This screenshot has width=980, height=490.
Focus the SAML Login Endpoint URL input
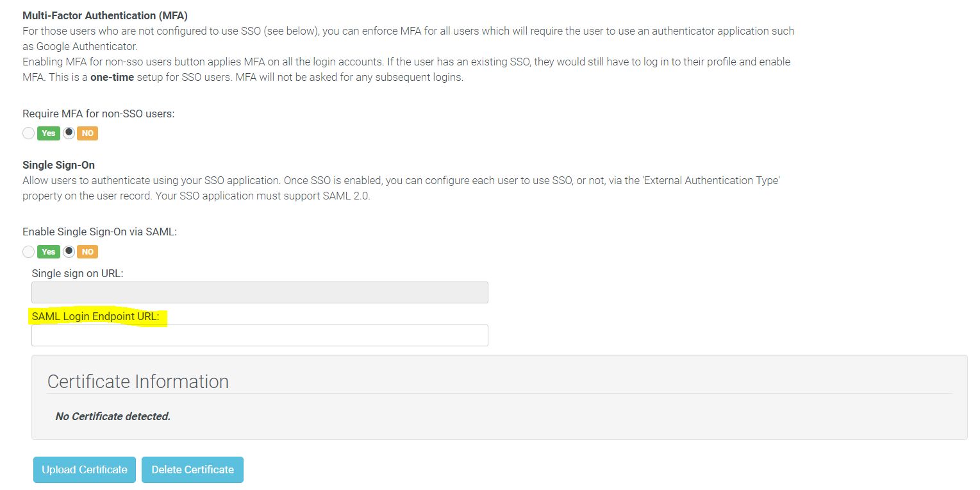(x=260, y=335)
